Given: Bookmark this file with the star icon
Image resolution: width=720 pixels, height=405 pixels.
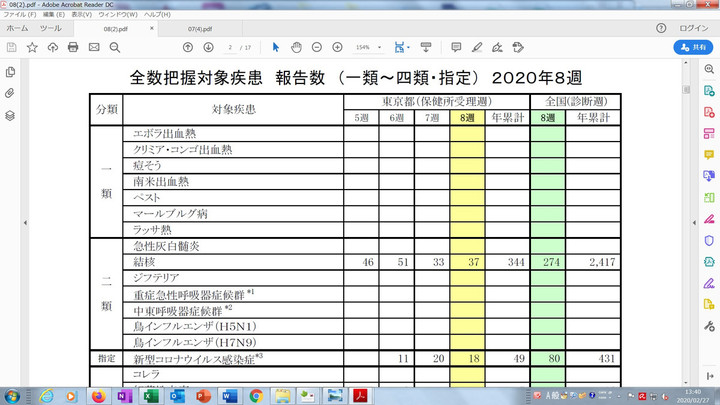Looking at the screenshot, I should 32,47.
